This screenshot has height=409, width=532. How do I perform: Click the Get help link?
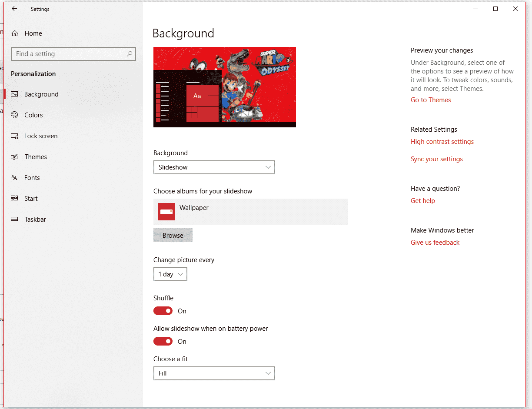pos(423,201)
